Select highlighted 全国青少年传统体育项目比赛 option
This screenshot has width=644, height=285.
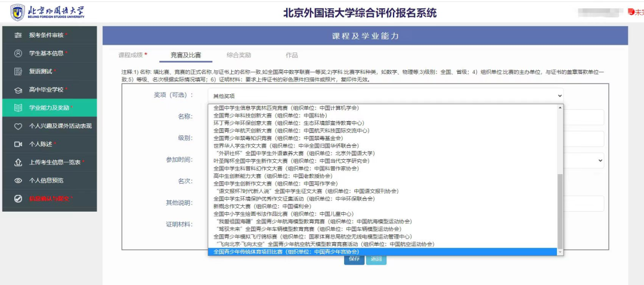(x=382, y=252)
